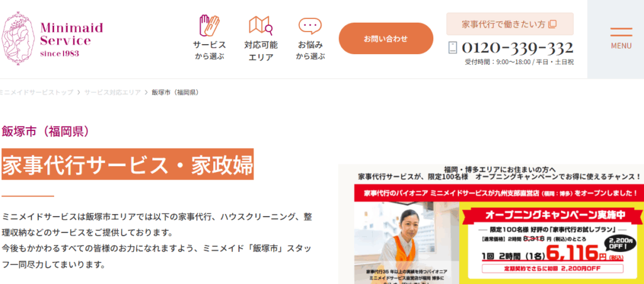Click the hand icon above サービスから選ぶ

209,25
